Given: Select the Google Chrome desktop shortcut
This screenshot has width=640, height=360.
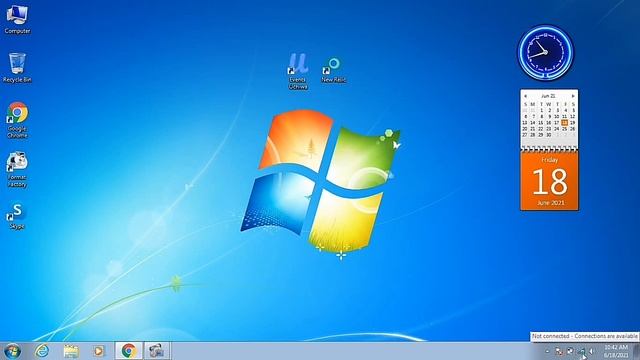Looking at the screenshot, I should point(17,120).
